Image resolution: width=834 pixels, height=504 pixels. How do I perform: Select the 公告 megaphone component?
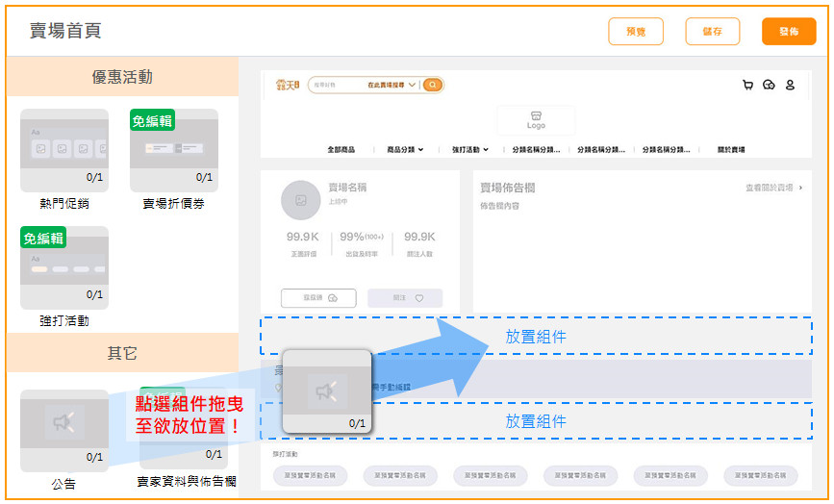pos(64,430)
